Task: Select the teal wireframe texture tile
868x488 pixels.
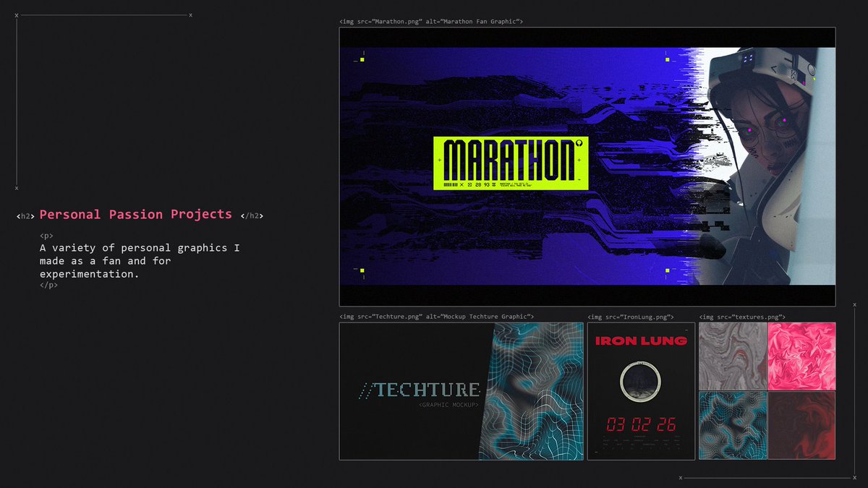Action: tap(733, 425)
